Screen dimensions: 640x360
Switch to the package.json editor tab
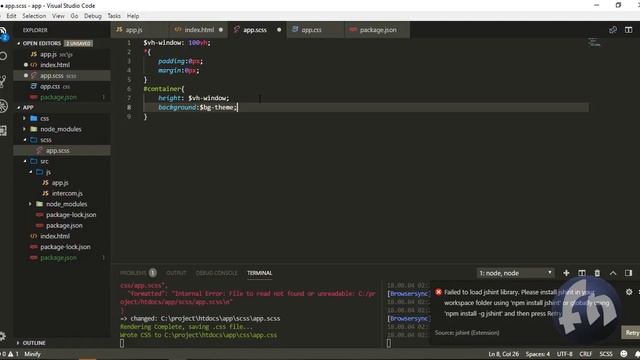click(x=378, y=30)
